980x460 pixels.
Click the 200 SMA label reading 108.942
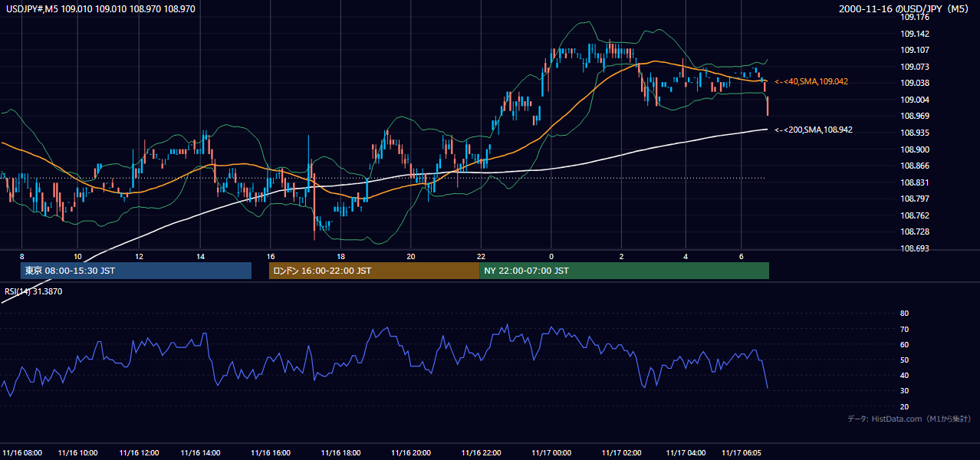pos(813,130)
